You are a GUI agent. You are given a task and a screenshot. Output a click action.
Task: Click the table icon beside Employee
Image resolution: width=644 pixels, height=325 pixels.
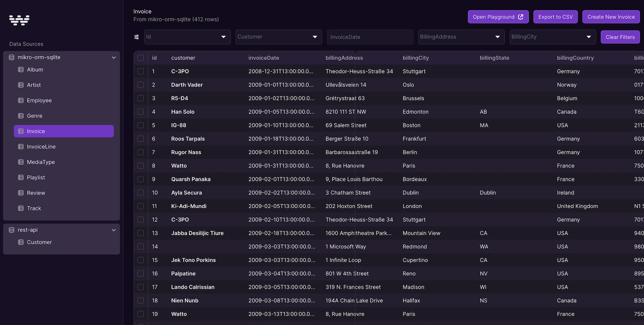[21, 101]
